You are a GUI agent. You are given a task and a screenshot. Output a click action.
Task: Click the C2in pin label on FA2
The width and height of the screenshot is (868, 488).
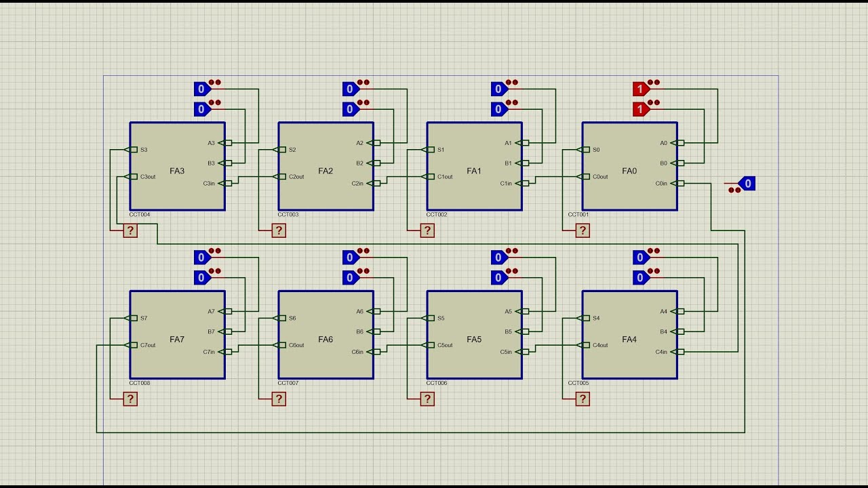(x=357, y=184)
